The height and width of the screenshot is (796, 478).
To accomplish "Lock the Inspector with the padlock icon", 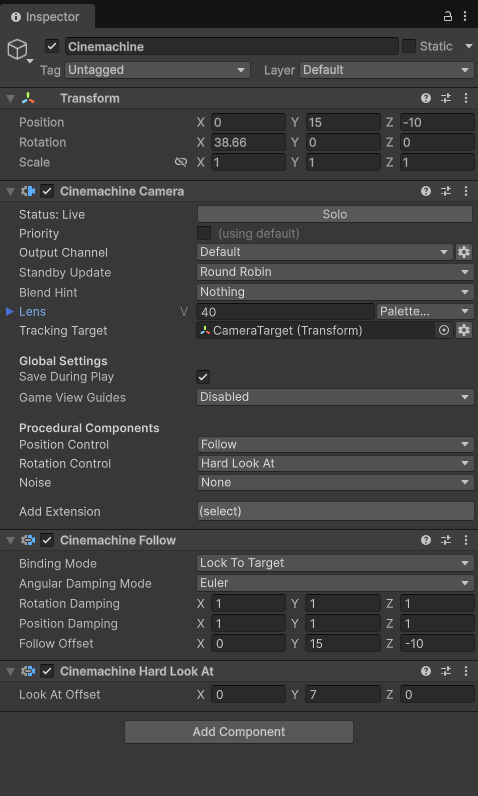I will point(448,16).
